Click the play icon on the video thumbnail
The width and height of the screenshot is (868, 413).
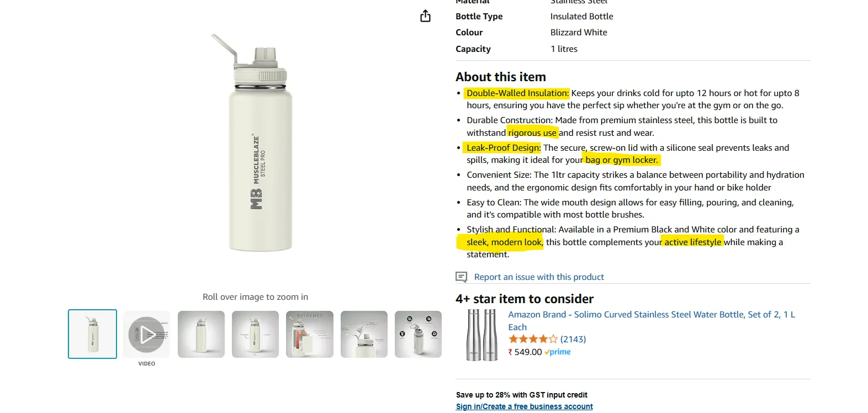pos(146,333)
